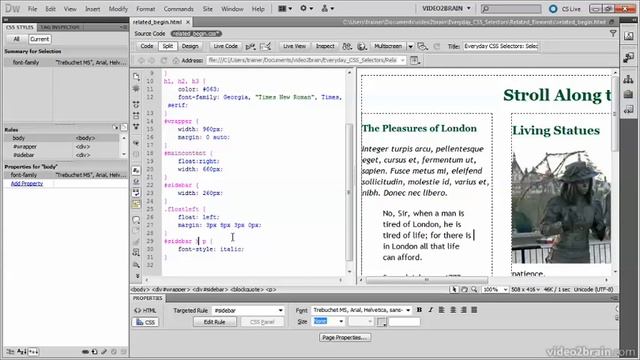
Task: Select the #sidebar rule row
Action: pos(62,155)
